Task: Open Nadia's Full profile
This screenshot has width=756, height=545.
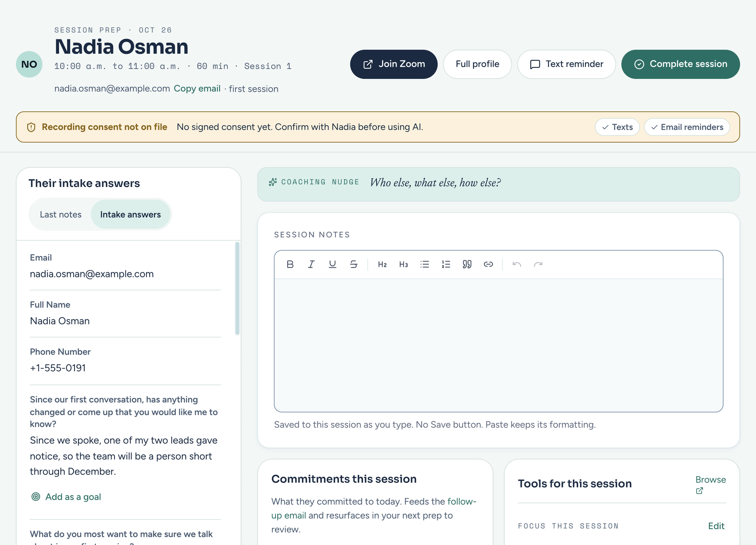Action: click(477, 64)
